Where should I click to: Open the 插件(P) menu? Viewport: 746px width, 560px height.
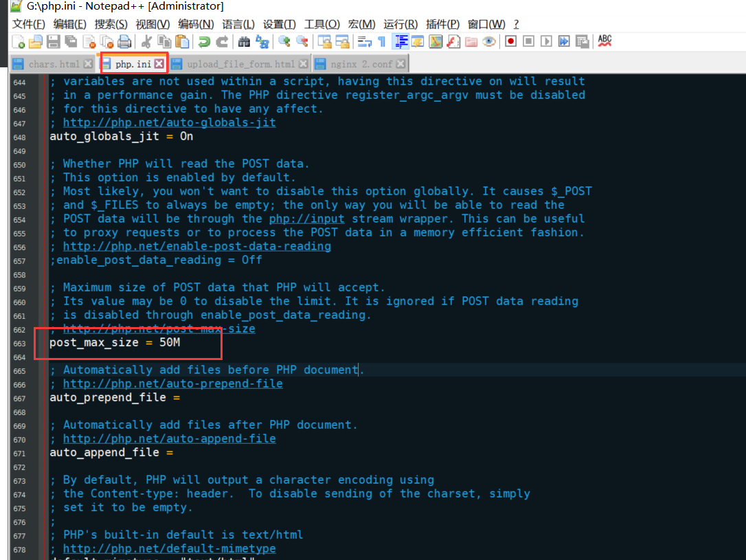442,24
